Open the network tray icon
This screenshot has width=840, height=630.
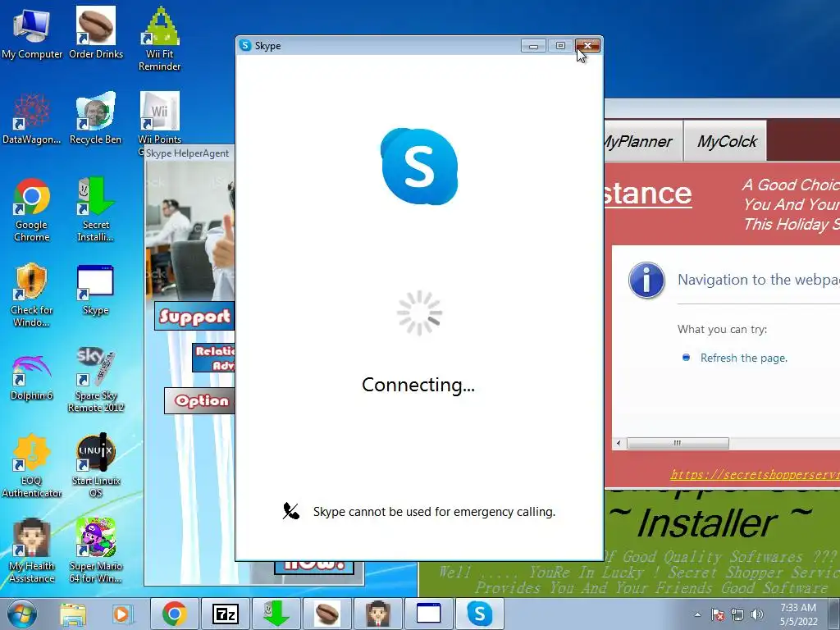click(737, 614)
